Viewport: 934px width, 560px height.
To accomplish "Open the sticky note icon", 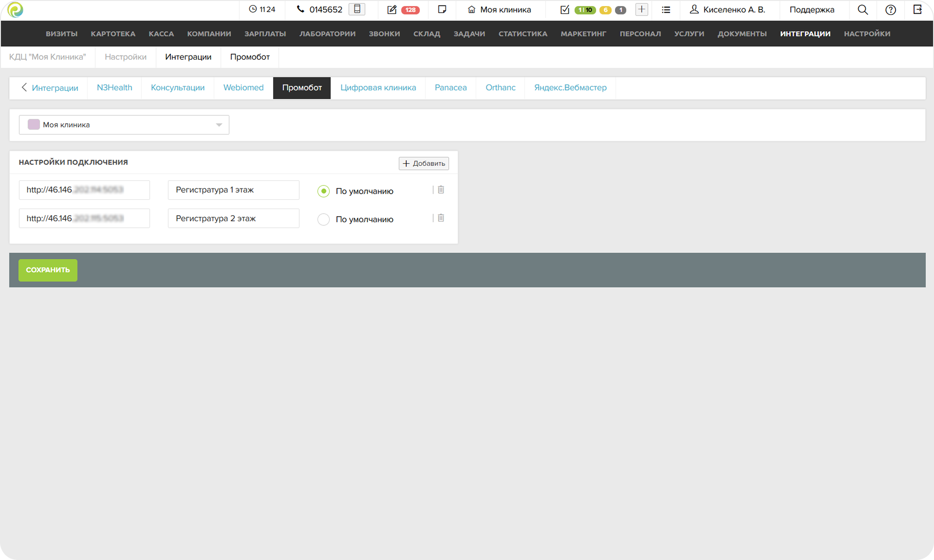I will click(442, 9).
